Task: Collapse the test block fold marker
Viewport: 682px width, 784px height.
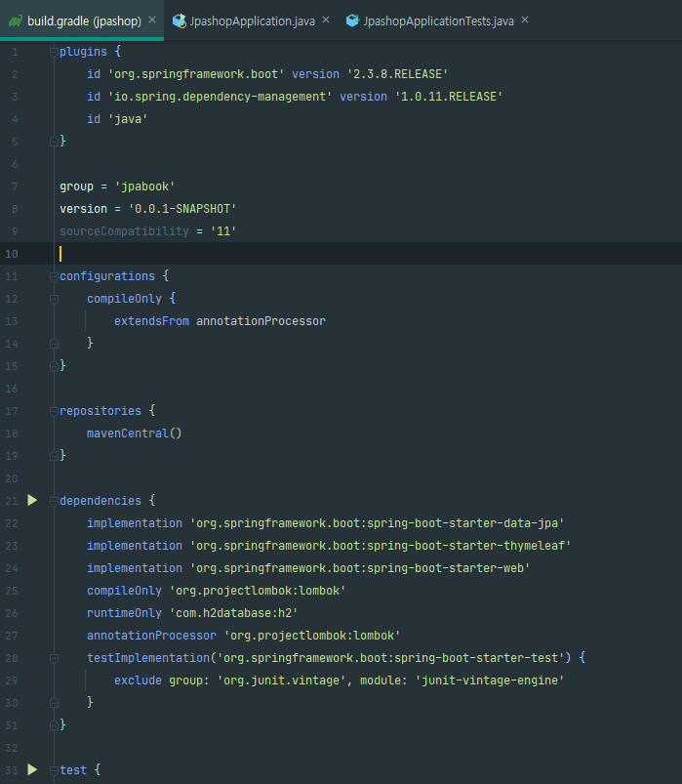Action: coord(54,770)
